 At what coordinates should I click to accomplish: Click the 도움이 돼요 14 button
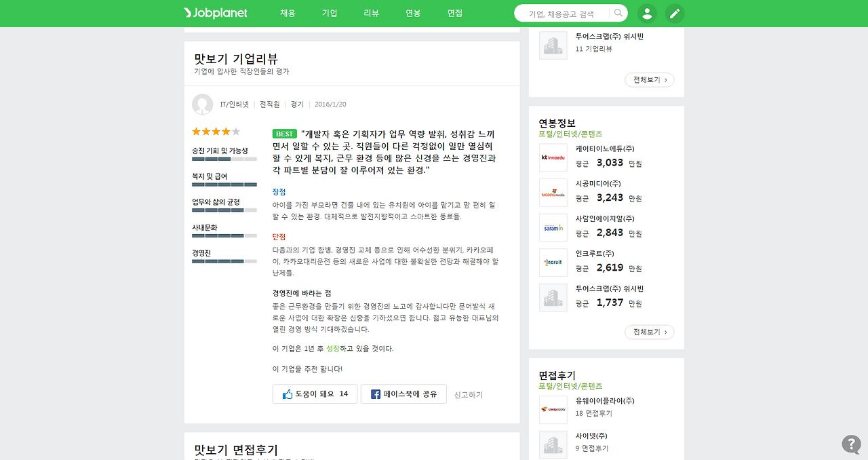click(315, 394)
